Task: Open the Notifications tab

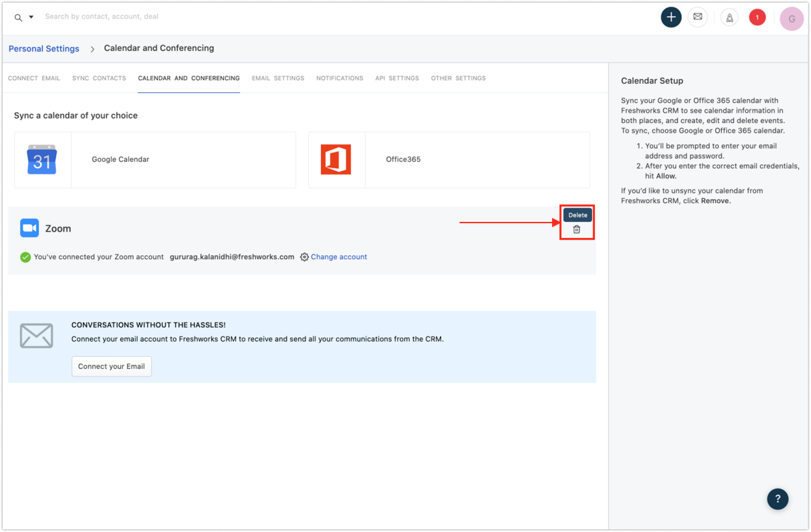Action: click(340, 78)
